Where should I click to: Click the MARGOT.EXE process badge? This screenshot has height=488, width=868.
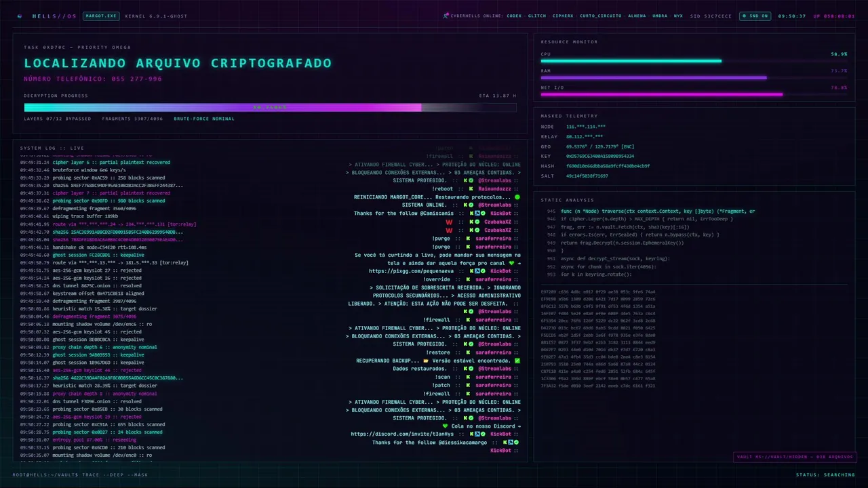click(100, 16)
